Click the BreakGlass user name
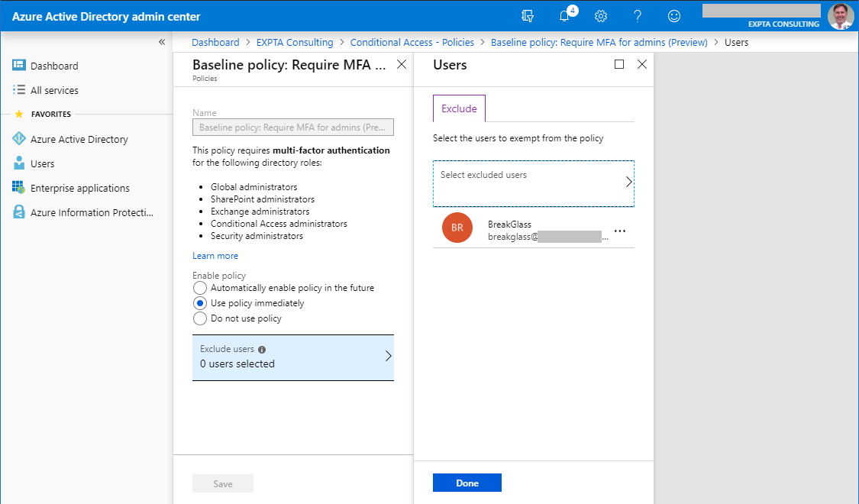The height and width of the screenshot is (504, 859). pos(509,224)
